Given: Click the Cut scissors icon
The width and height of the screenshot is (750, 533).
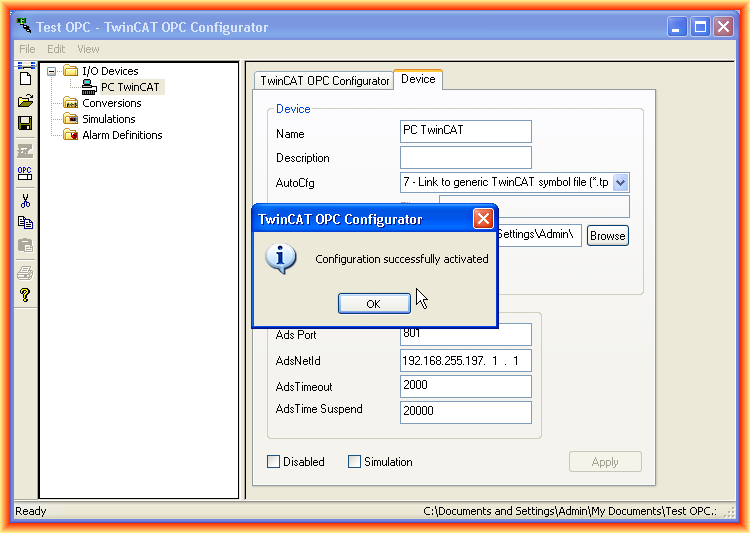Looking at the screenshot, I should pyautogui.click(x=25, y=200).
